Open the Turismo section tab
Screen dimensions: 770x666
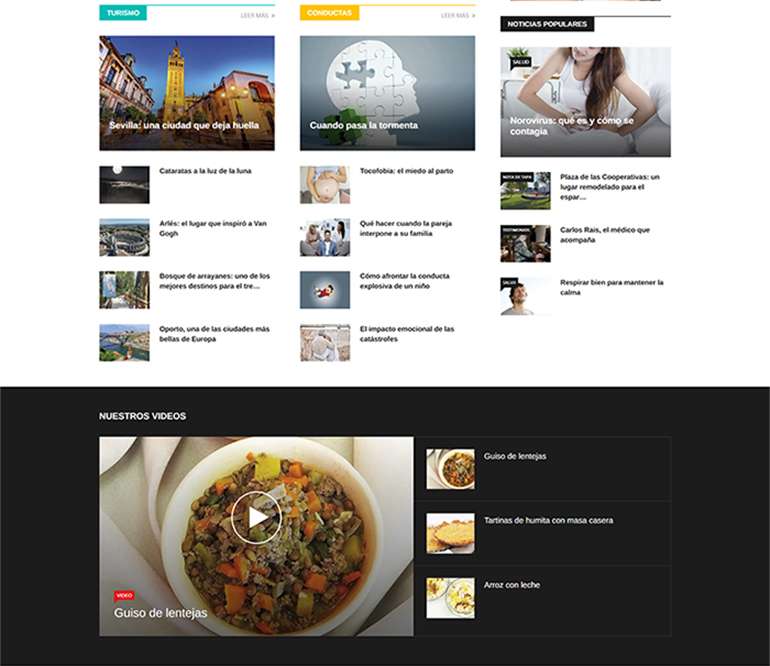(123, 13)
